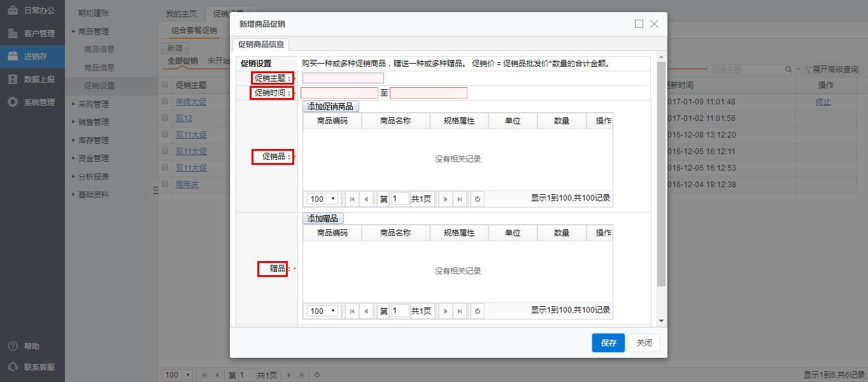
Task: Select the checkbox beside 周年庆
Action: 166,184
